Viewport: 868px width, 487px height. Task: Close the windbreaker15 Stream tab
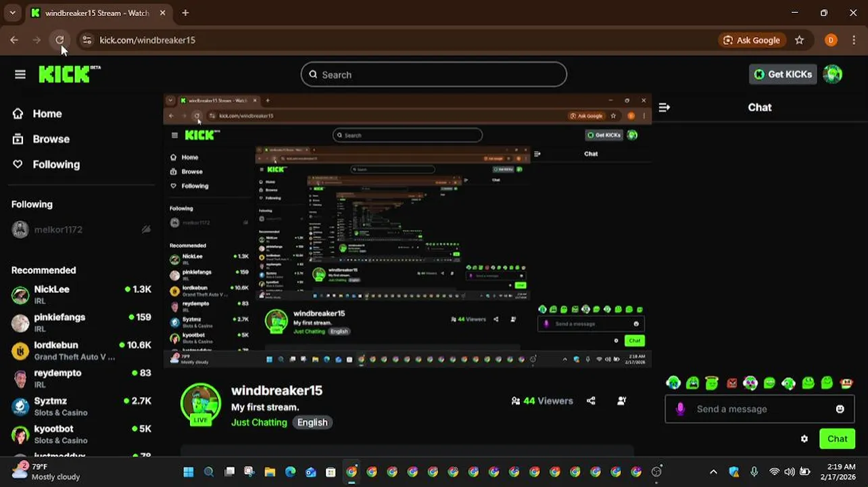point(163,13)
